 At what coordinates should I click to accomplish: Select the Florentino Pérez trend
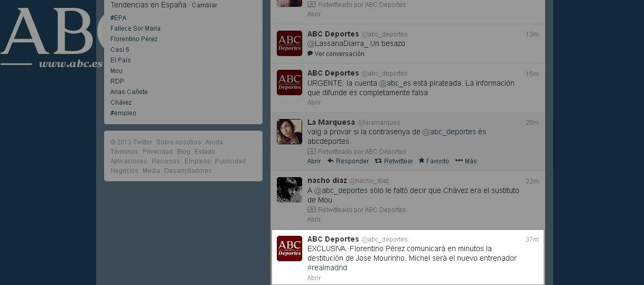pos(134,39)
